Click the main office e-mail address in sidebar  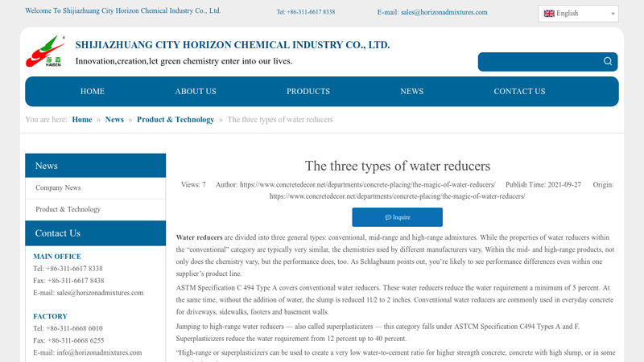point(100,293)
